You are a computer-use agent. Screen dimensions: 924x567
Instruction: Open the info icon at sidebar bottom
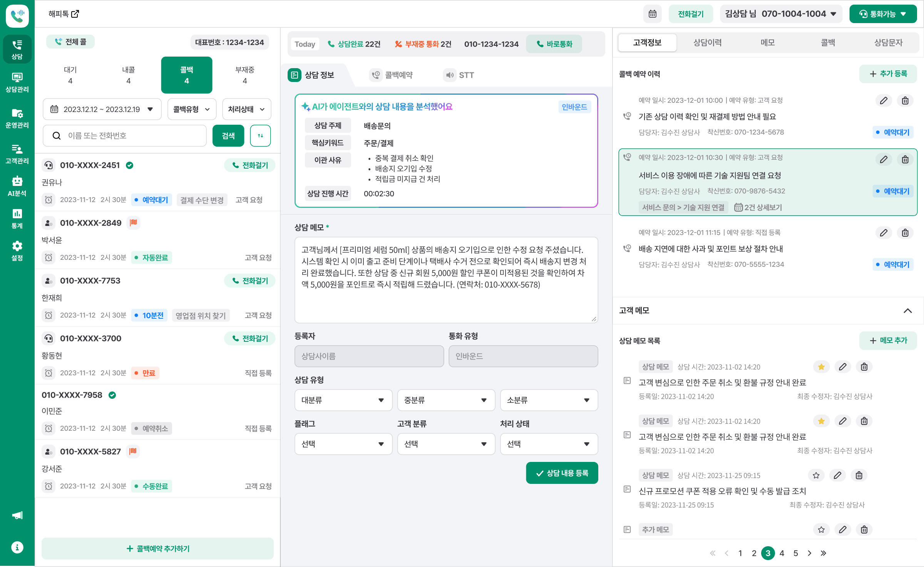click(x=17, y=547)
